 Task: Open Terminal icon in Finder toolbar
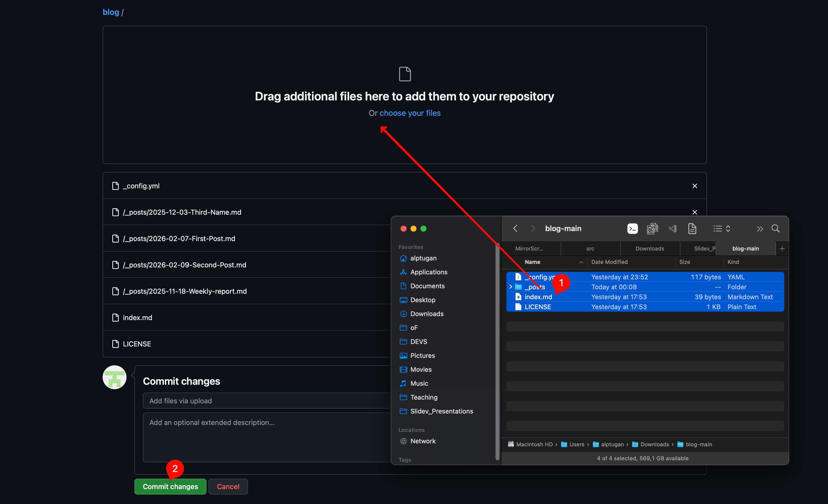click(632, 228)
